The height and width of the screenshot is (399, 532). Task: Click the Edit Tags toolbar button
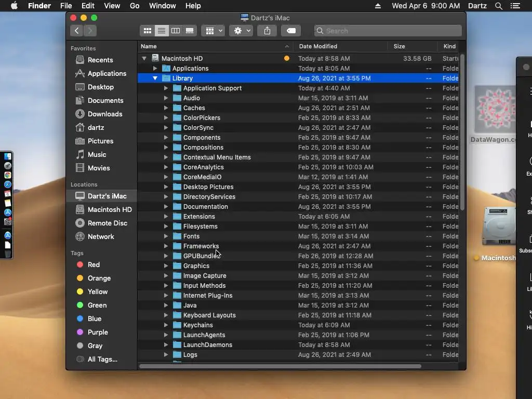tap(291, 31)
